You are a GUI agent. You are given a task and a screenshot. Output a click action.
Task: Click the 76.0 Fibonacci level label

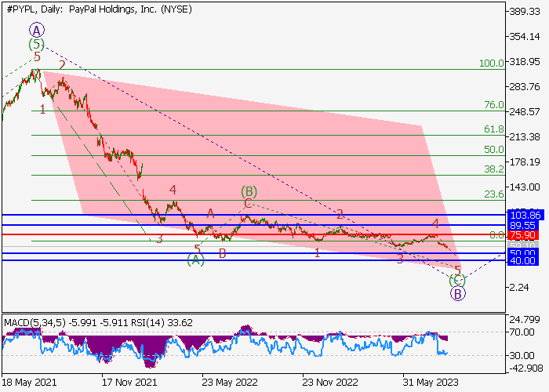point(493,105)
